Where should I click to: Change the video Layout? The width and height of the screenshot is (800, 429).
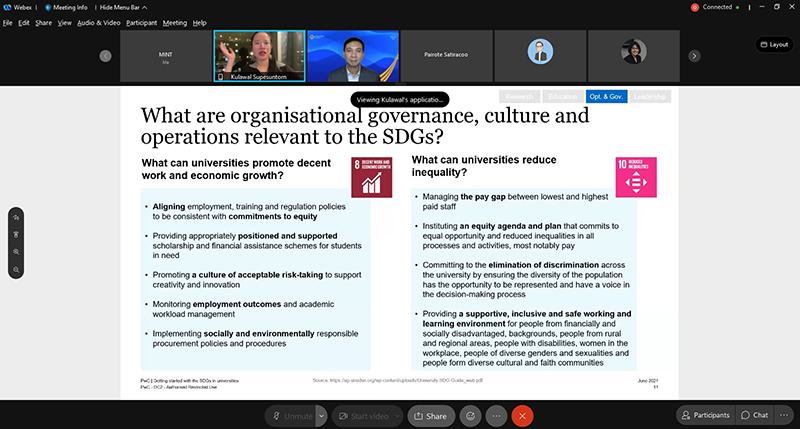tap(773, 45)
